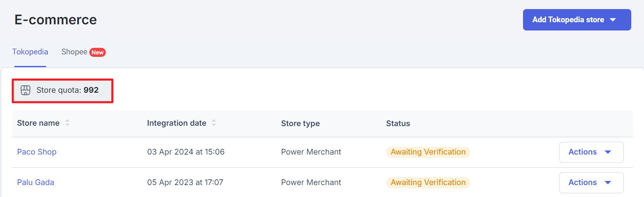Expand the Add Tokopedia store dropdown arrow
Image resolution: width=644 pixels, height=197 pixels.
613,20
